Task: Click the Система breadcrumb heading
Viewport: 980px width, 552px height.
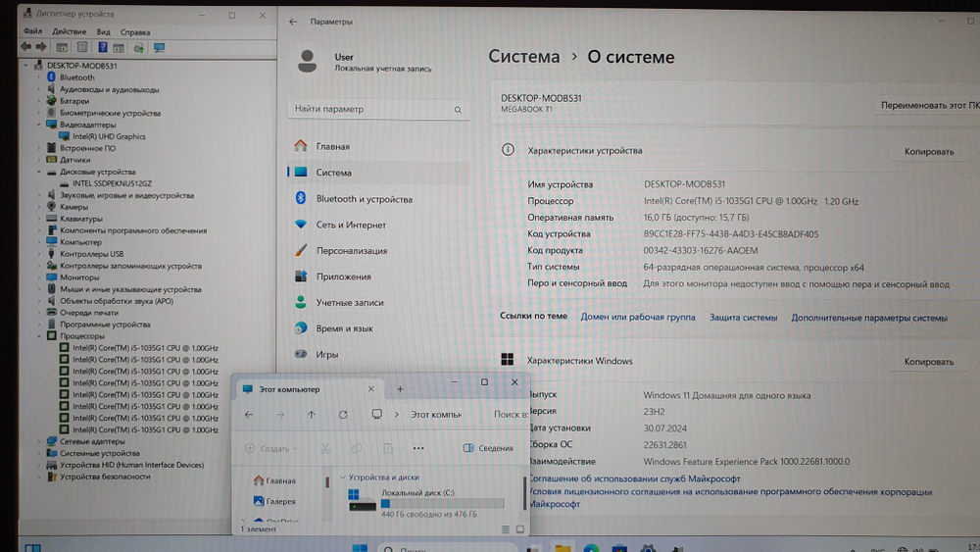Action: [523, 56]
